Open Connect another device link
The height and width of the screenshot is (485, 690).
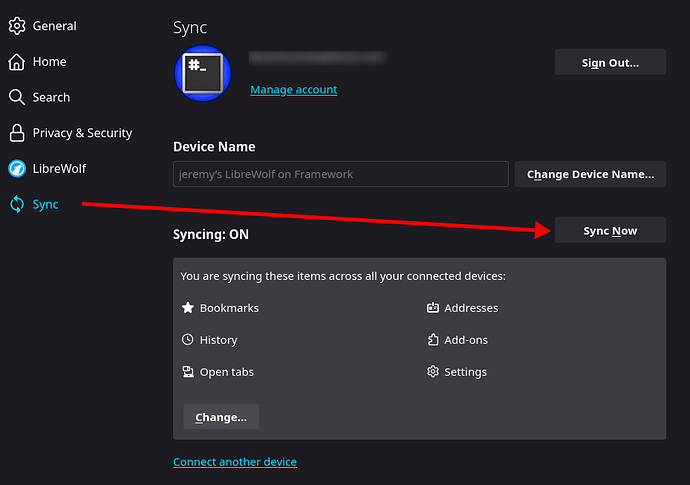(x=235, y=462)
